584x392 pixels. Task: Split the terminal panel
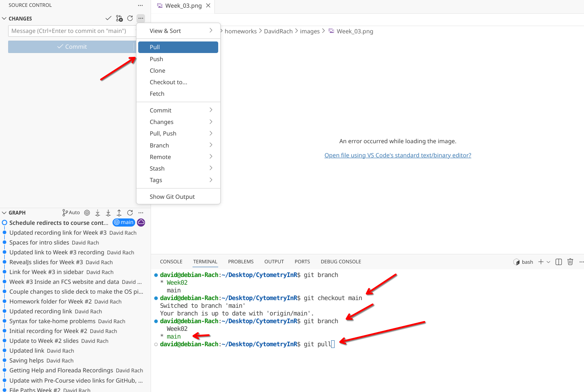558,262
